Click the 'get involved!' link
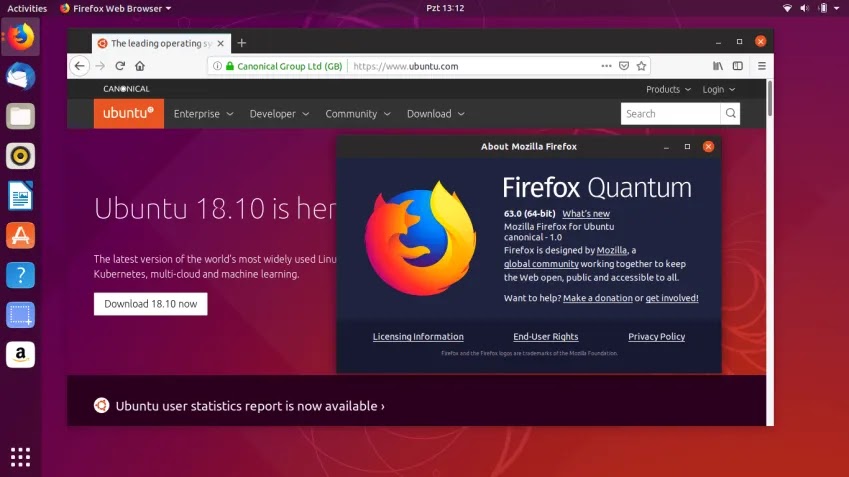Screen dimensions: 849x477 pos(672,298)
